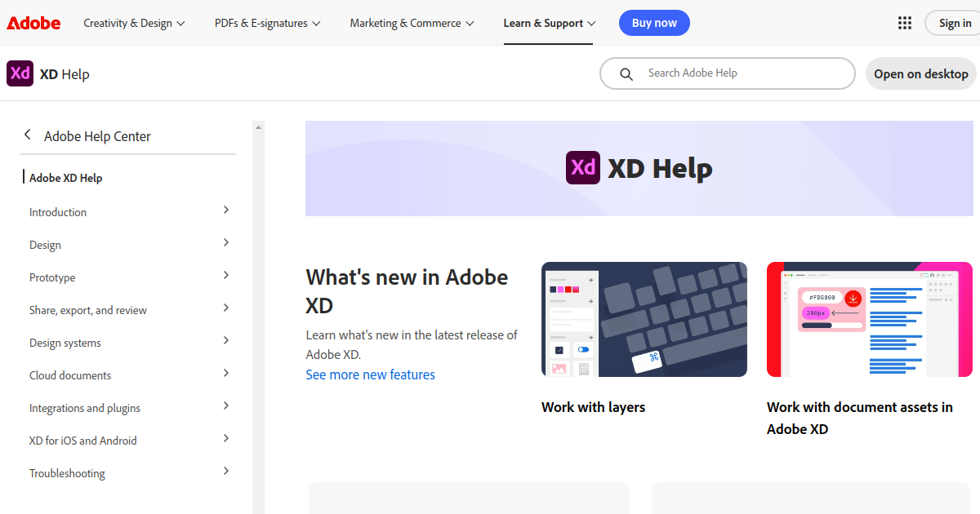Open the document assets thumbnail image
Viewport: 980px width, 514px height.
[870, 319]
